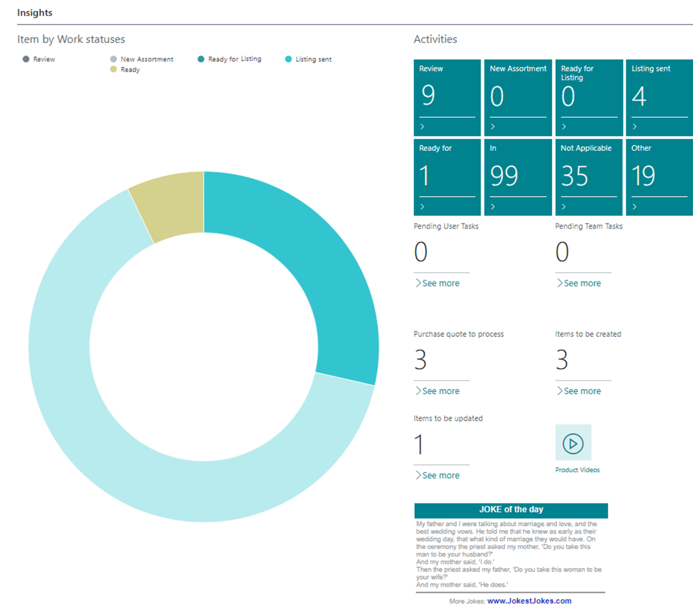
Task: Expand See more under Pending Team Tasks
Action: 579,283
